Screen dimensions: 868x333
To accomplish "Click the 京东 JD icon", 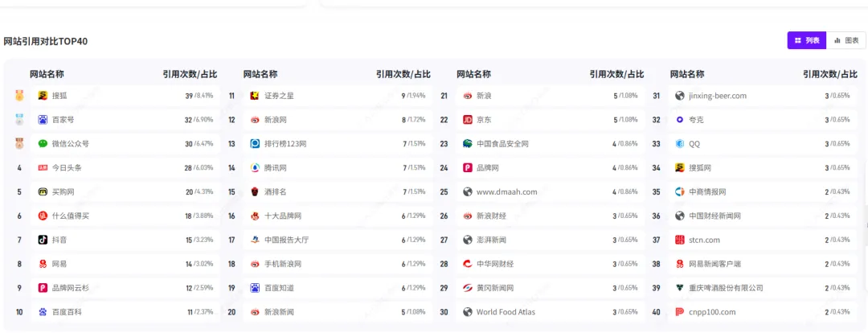I will [468, 120].
